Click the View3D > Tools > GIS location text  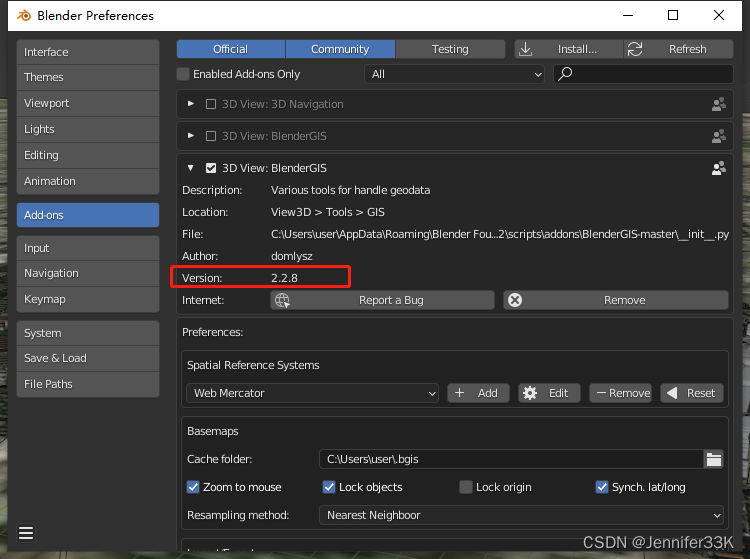[x=328, y=212]
